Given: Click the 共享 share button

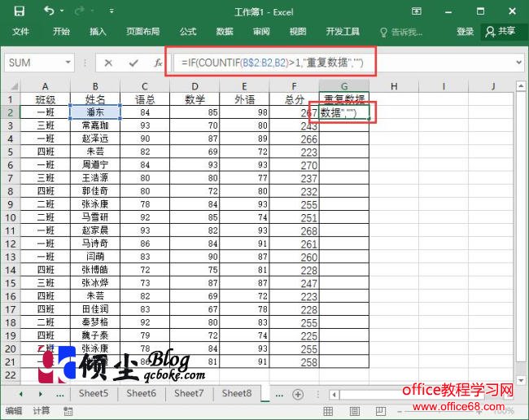Looking at the screenshot, I should 501,32.
